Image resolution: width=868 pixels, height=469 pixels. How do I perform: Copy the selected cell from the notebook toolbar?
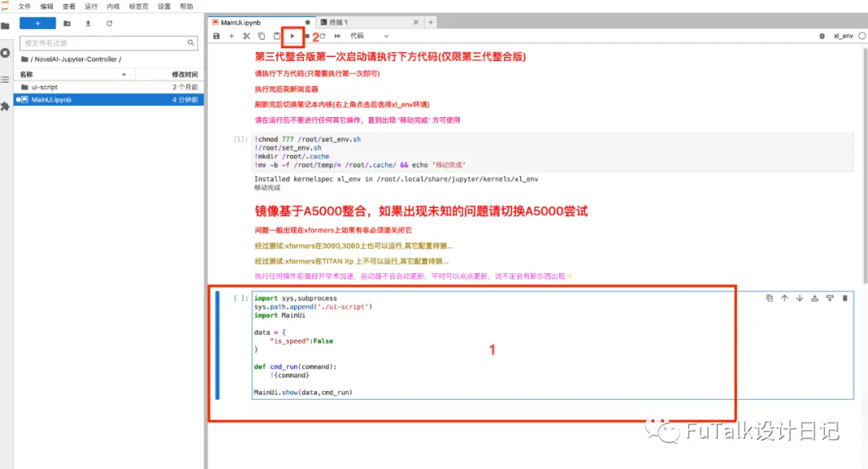[262, 36]
